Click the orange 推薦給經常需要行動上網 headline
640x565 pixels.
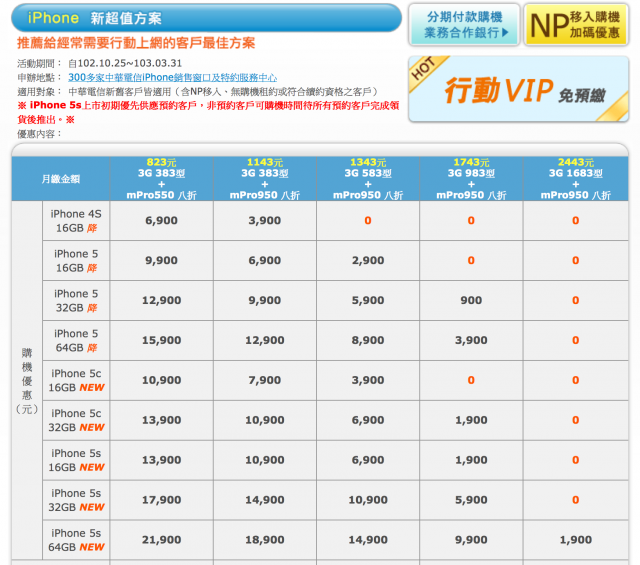136,43
